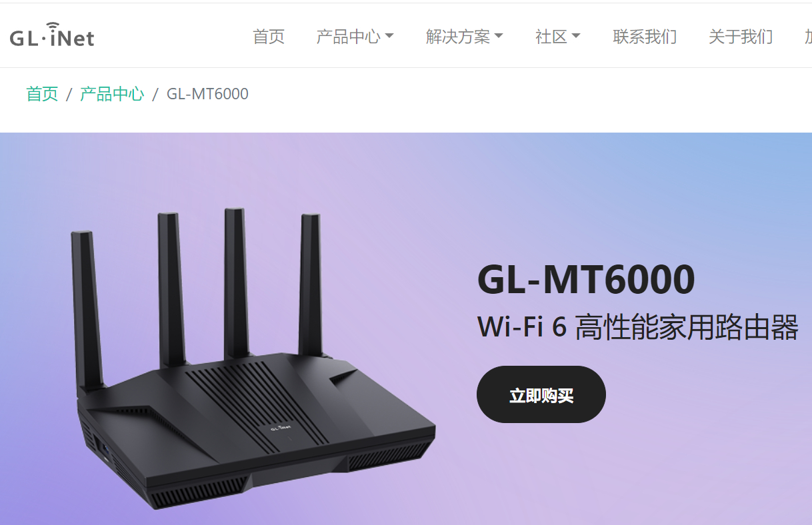
Task: Open the 社区 dropdown menu
Action: [x=557, y=36]
